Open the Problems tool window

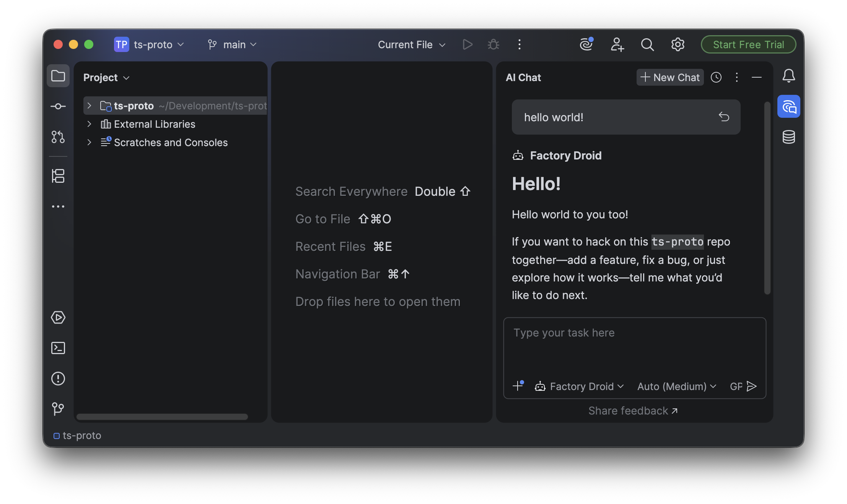pyautogui.click(x=58, y=379)
